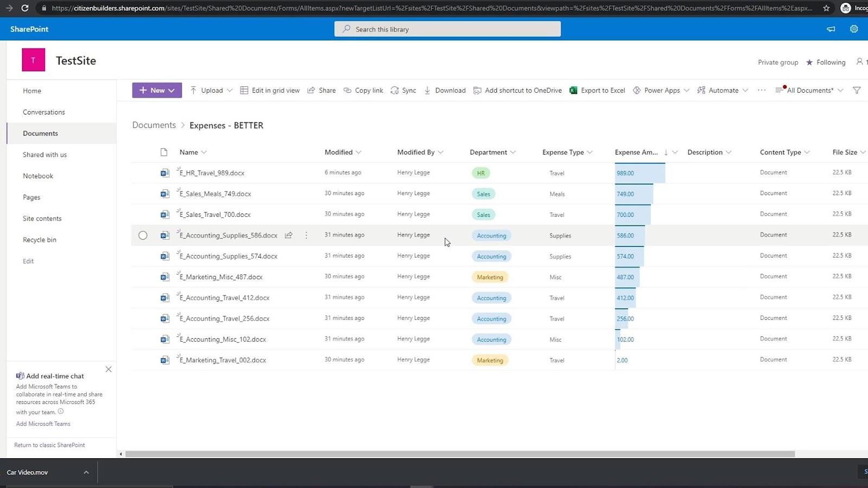Click the 749.00 expense amount data bar
Screen dimensions: 868x488
(x=634, y=194)
